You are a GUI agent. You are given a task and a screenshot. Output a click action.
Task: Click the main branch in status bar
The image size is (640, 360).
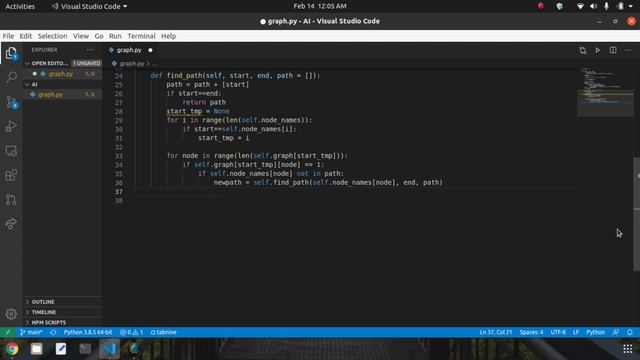tap(31, 332)
